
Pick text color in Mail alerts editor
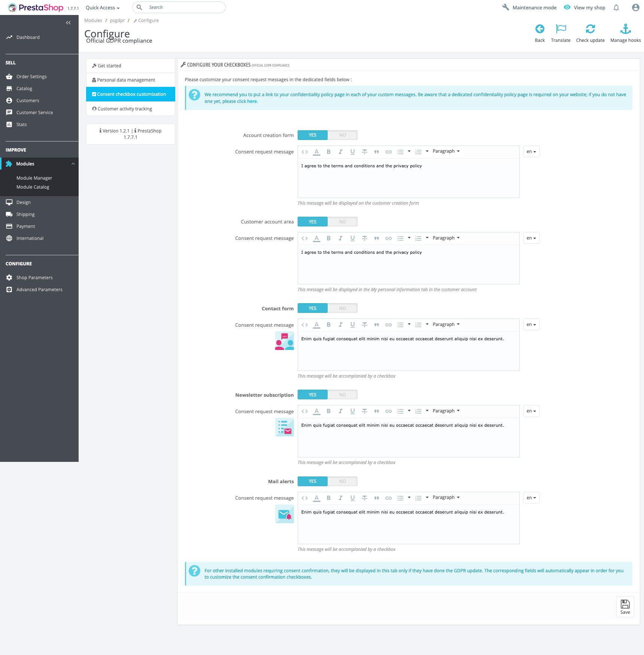click(x=316, y=498)
